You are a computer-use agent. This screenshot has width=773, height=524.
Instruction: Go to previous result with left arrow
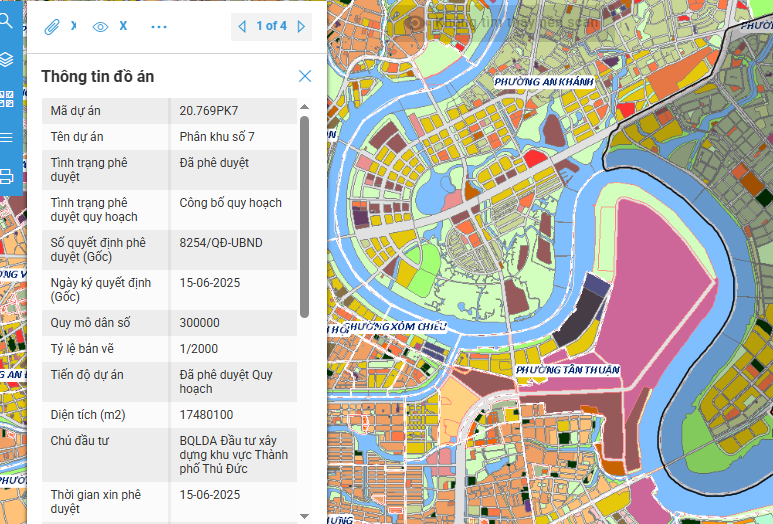(242, 26)
